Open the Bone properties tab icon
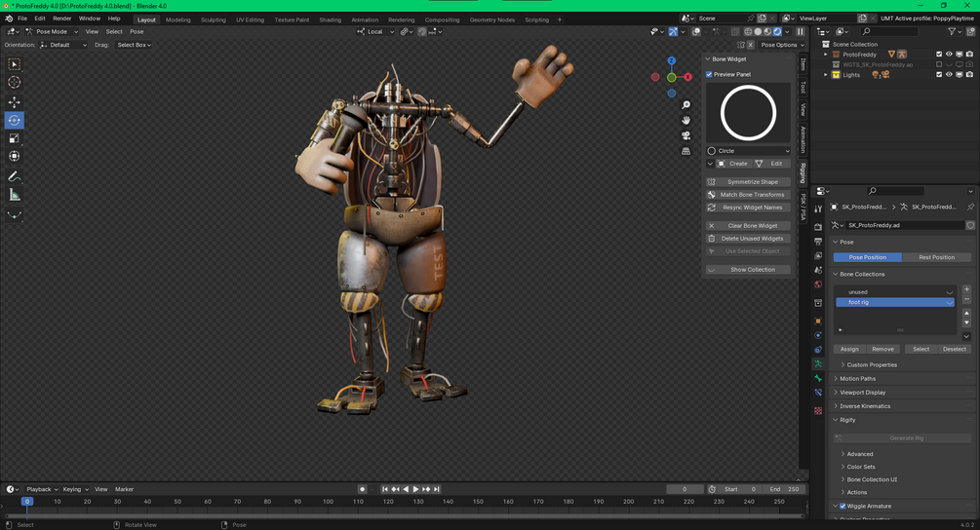The width and height of the screenshot is (980, 530). tap(818, 378)
